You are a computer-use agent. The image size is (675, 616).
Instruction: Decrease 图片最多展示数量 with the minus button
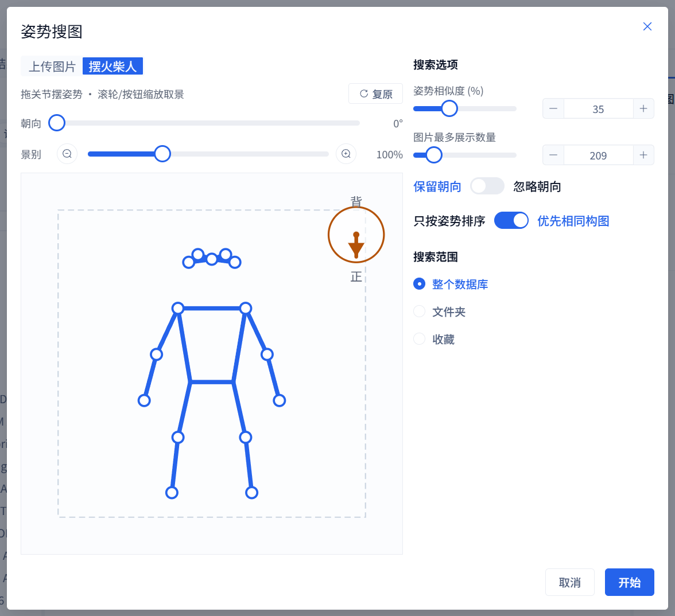553,155
